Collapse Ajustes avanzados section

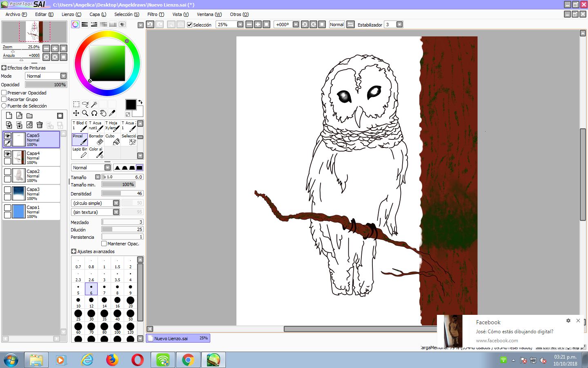(x=73, y=251)
